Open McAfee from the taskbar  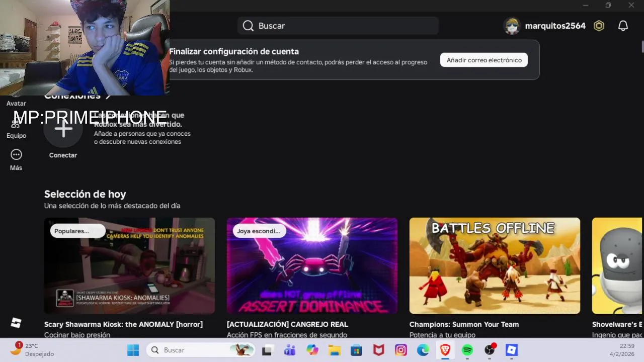tap(378, 350)
